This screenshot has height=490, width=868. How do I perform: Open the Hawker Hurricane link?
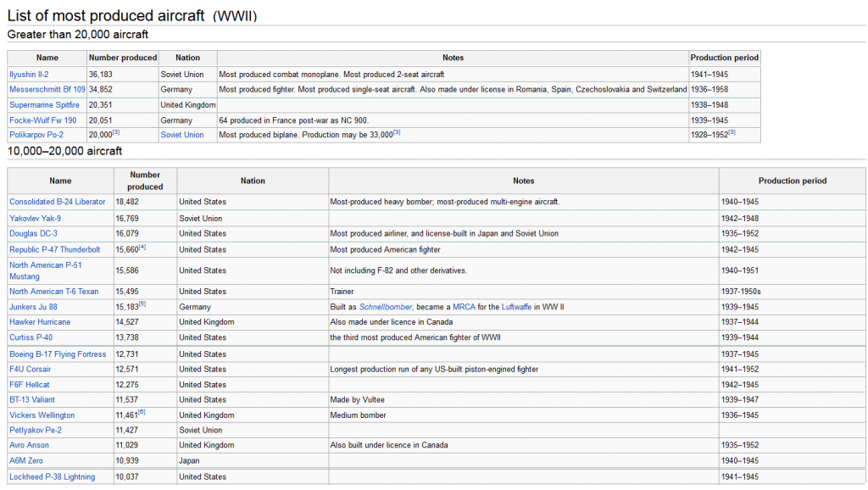tap(40, 321)
